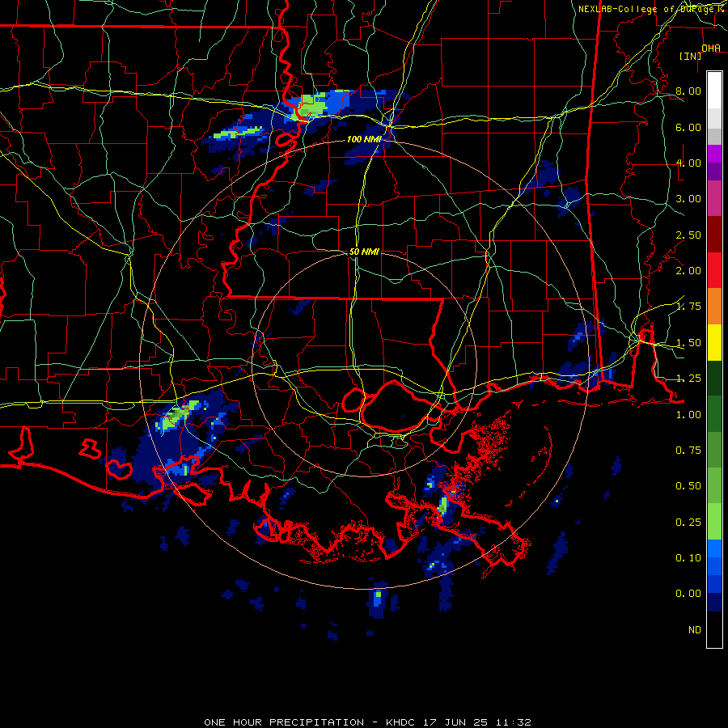
Task: Pick the pink swatch beside 3.00
Action: [x=714, y=198]
